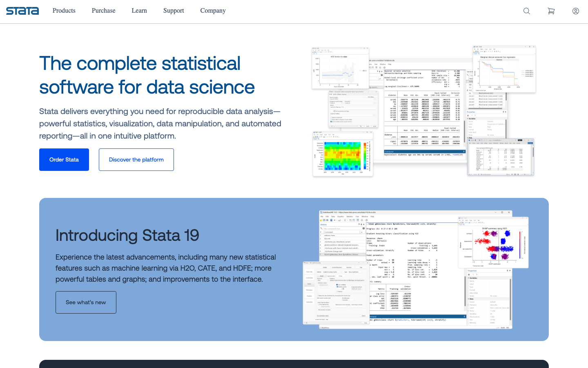Open the shopping cart icon
Image resolution: width=588 pixels, height=368 pixels.
551,11
